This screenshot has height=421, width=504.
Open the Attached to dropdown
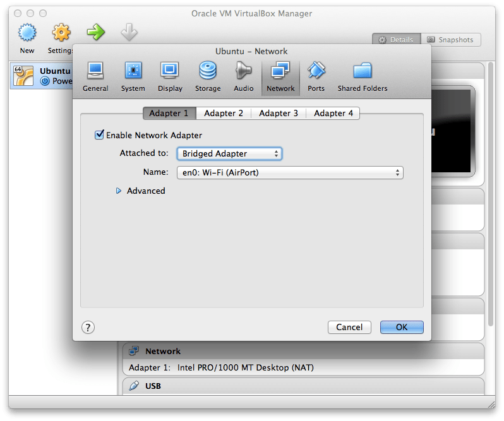click(x=229, y=154)
